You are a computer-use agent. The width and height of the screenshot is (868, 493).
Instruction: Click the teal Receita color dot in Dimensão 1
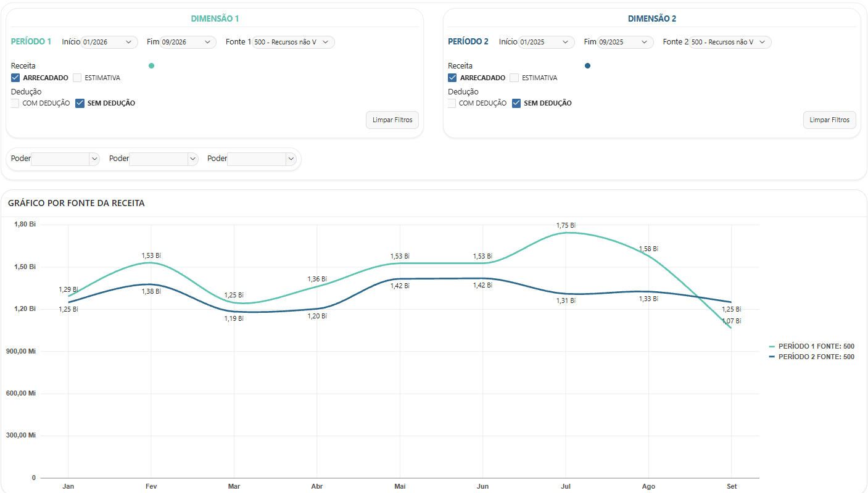click(152, 65)
